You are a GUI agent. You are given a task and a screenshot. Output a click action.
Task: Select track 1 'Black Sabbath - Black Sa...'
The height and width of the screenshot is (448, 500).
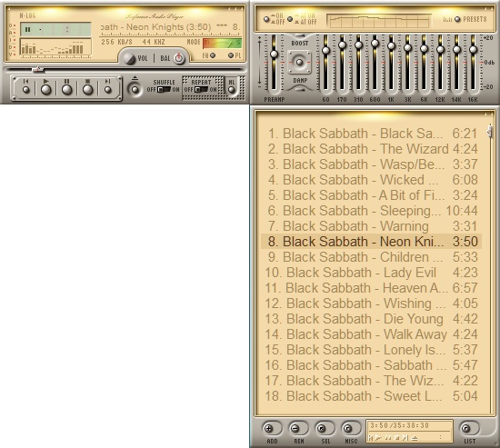click(x=372, y=134)
